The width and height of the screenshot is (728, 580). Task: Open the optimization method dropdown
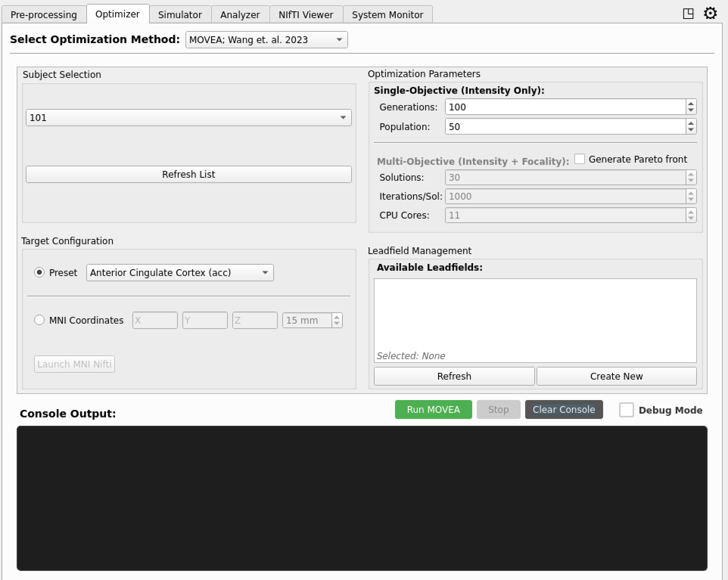(266, 40)
